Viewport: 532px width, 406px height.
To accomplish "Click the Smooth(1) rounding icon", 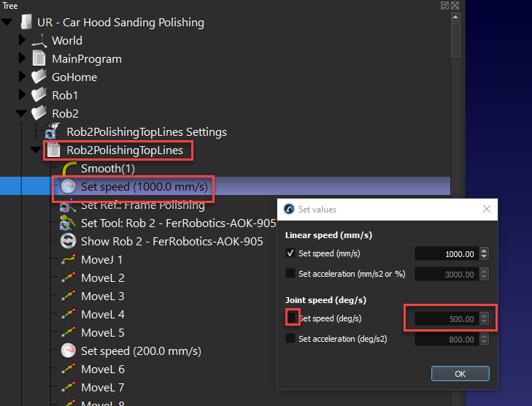I will click(x=69, y=169).
